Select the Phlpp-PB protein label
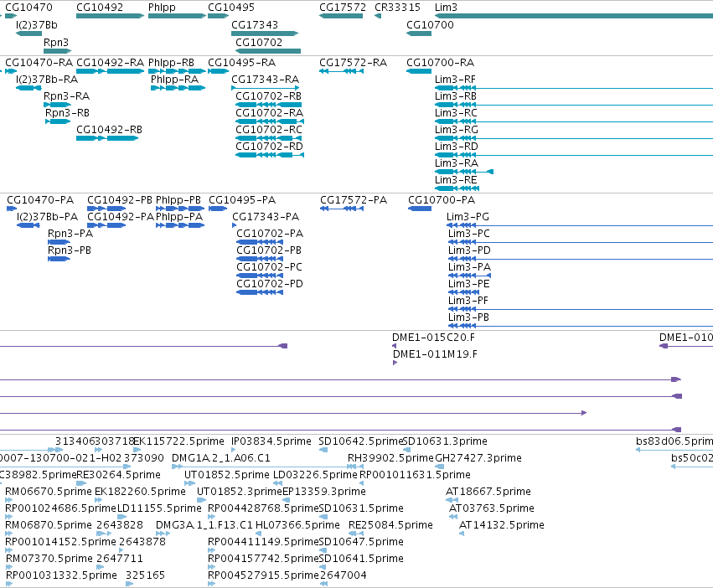The height and width of the screenshot is (588, 713). (x=178, y=200)
